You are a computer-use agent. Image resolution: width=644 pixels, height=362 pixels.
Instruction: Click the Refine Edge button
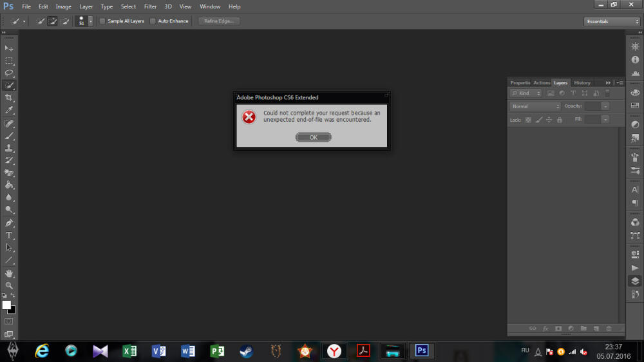click(219, 21)
